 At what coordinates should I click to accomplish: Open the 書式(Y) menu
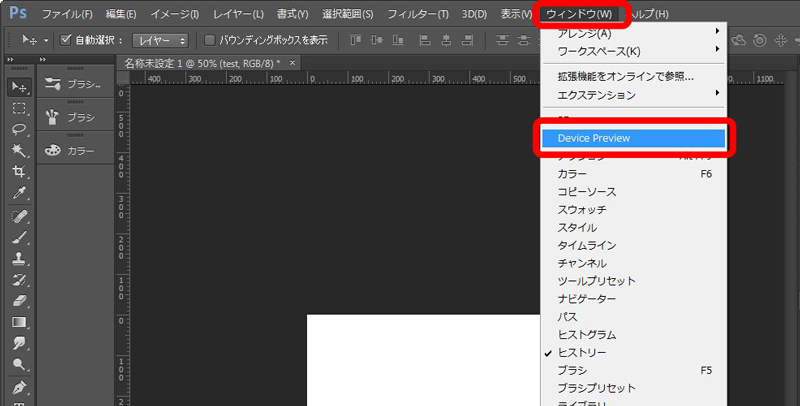click(x=292, y=14)
